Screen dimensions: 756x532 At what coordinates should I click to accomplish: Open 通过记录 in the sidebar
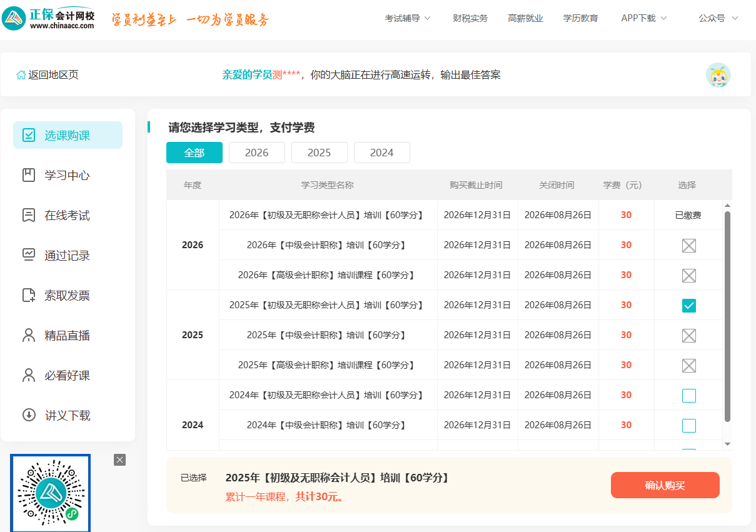pos(68,255)
